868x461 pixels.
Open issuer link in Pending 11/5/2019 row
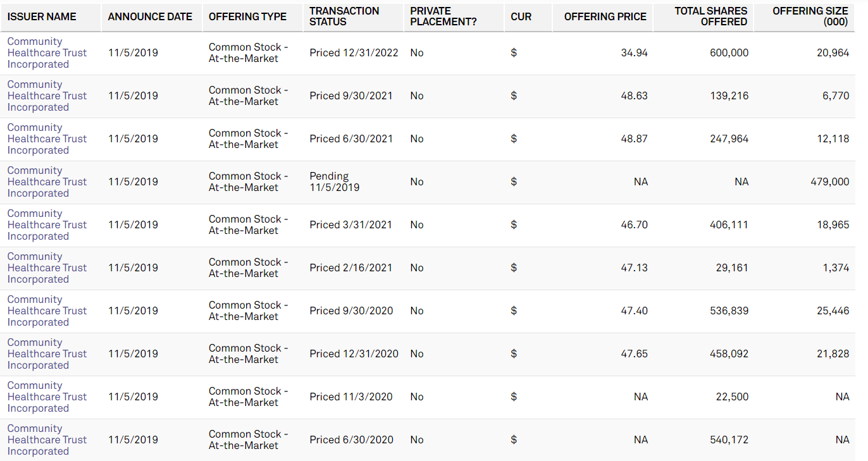(x=47, y=182)
